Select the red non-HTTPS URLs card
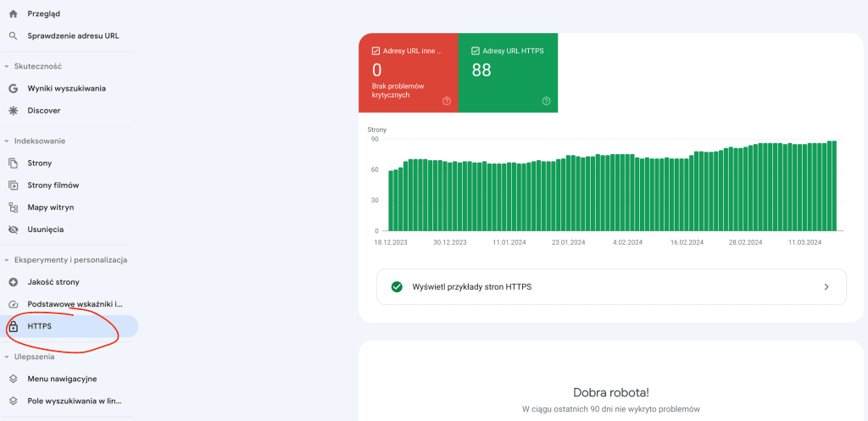868x421 pixels. [409, 73]
